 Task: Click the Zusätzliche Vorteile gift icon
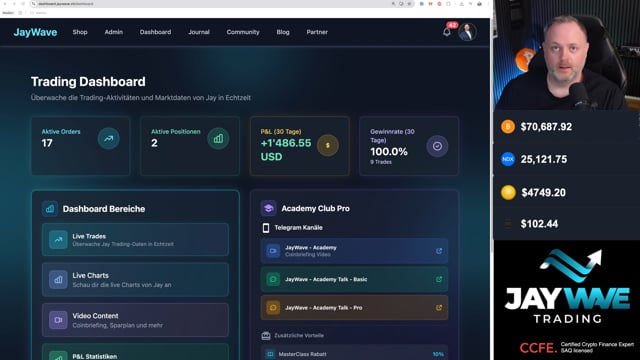[266, 336]
